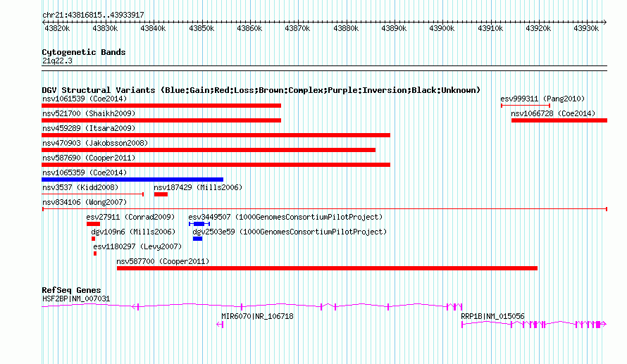Click the 43890k ruler position
This screenshot has width=627, height=364.
coord(394,28)
